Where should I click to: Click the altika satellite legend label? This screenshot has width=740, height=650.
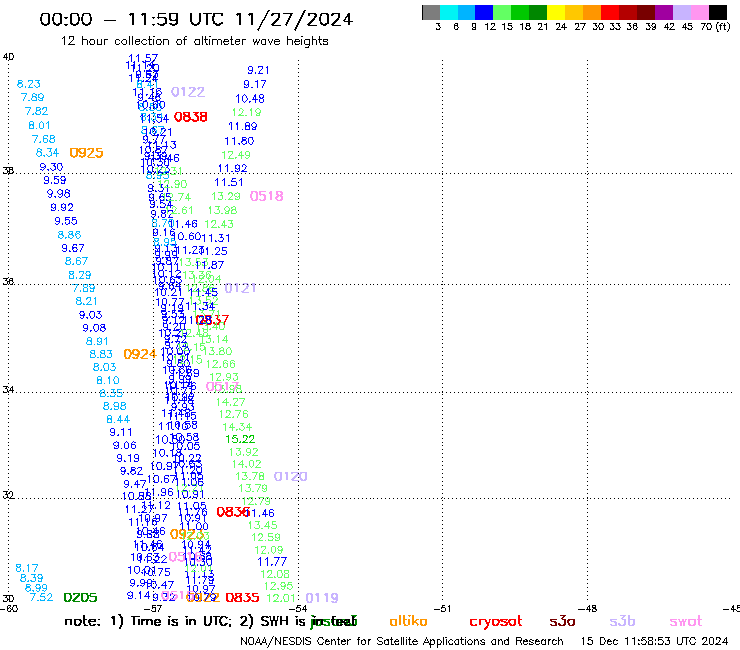(x=409, y=621)
